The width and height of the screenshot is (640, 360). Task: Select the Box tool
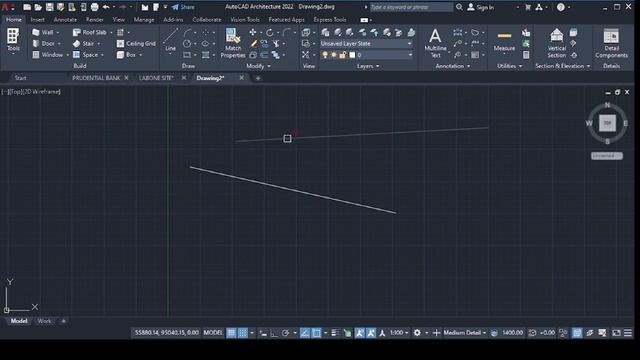coord(127,55)
